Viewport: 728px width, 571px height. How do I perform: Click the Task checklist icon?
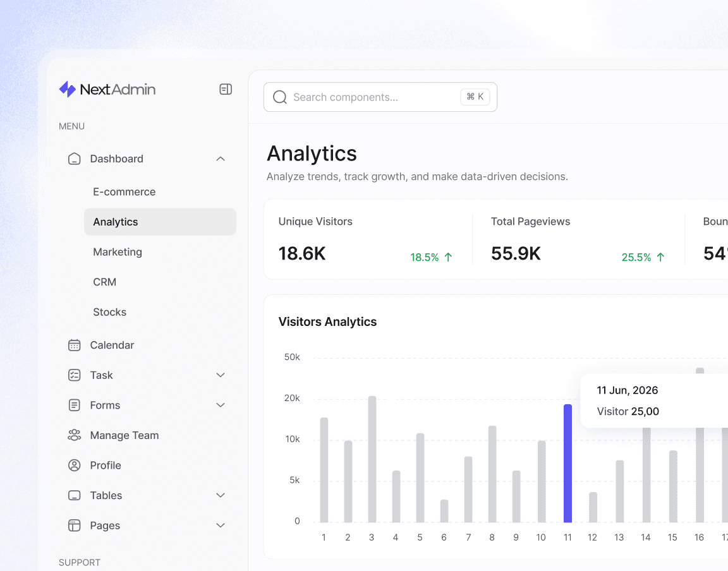75,375
